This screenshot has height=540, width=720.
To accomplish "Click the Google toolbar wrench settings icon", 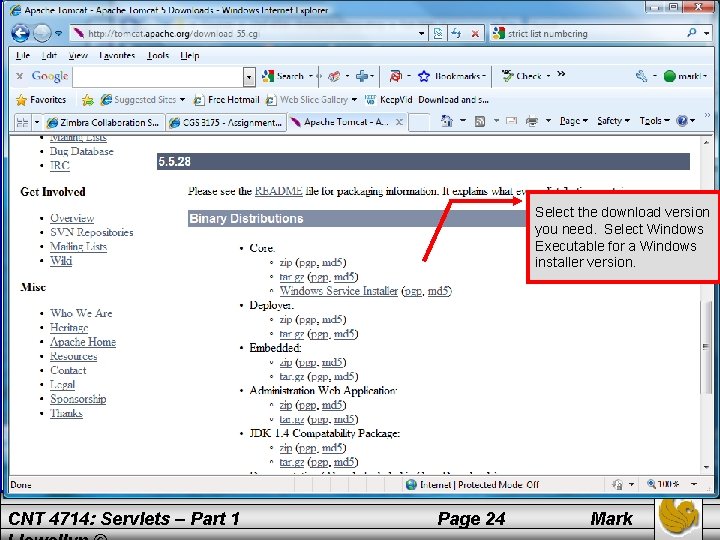I will click(x=641, y=76).
